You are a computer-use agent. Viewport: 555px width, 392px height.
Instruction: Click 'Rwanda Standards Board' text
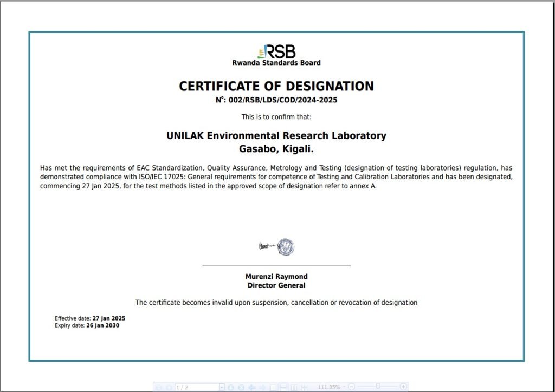click(x=276, y=63)
